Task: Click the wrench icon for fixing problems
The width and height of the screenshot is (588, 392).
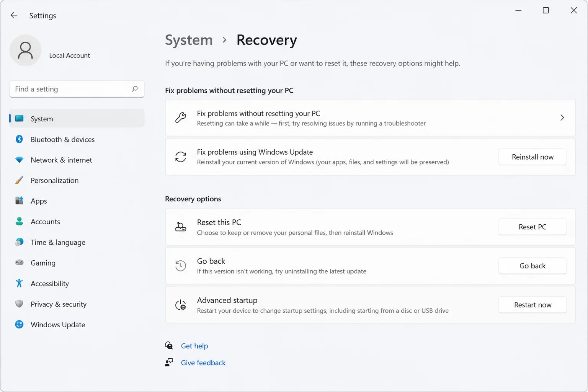Action: pos(181,118)
